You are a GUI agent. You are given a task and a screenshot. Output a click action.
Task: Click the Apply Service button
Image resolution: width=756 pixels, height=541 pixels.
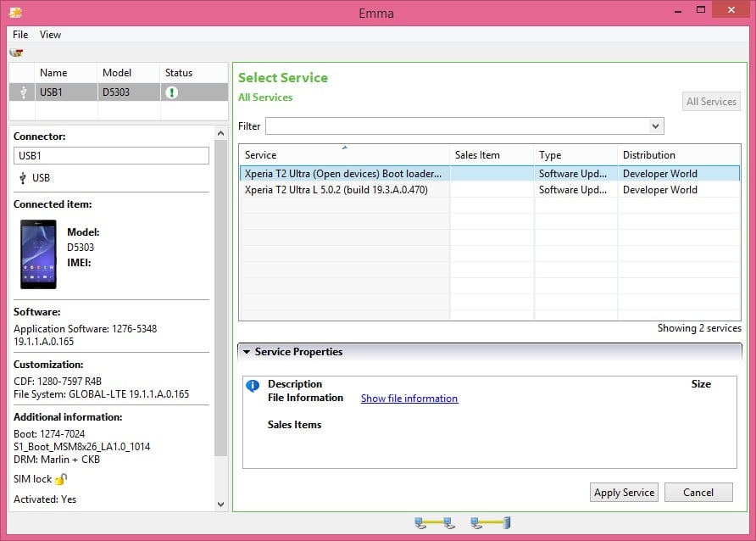click(x=624, y=492)
